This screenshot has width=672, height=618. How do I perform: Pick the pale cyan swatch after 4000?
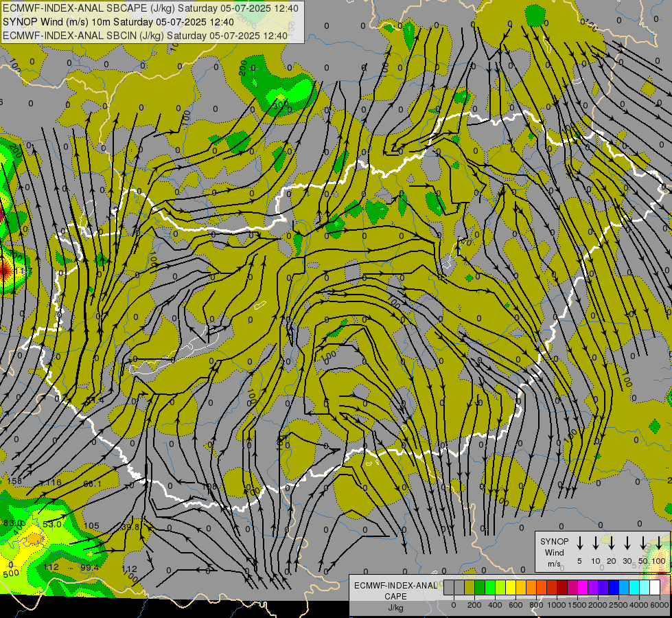pyautogui.click(x=645, y=587)
